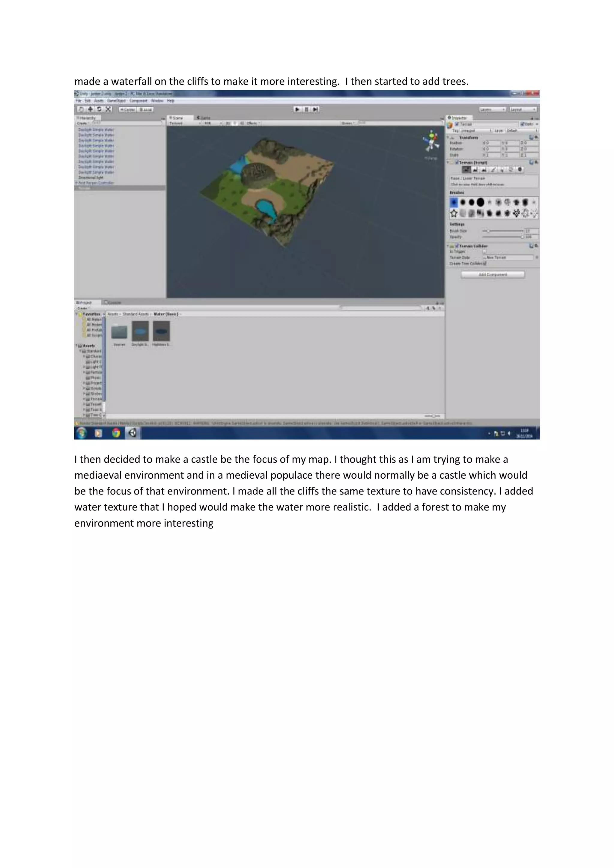Switch to the Game tab
This screenshot has height=868, width=614.
click(204, 118)
